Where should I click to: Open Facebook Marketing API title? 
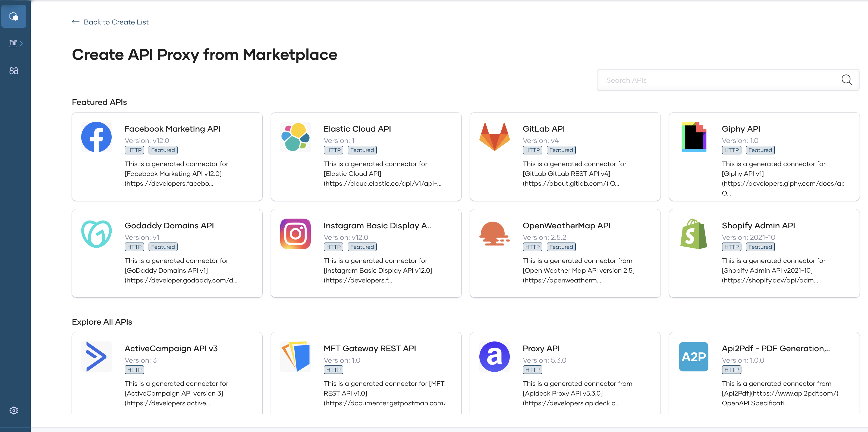[x=172, y=129]
